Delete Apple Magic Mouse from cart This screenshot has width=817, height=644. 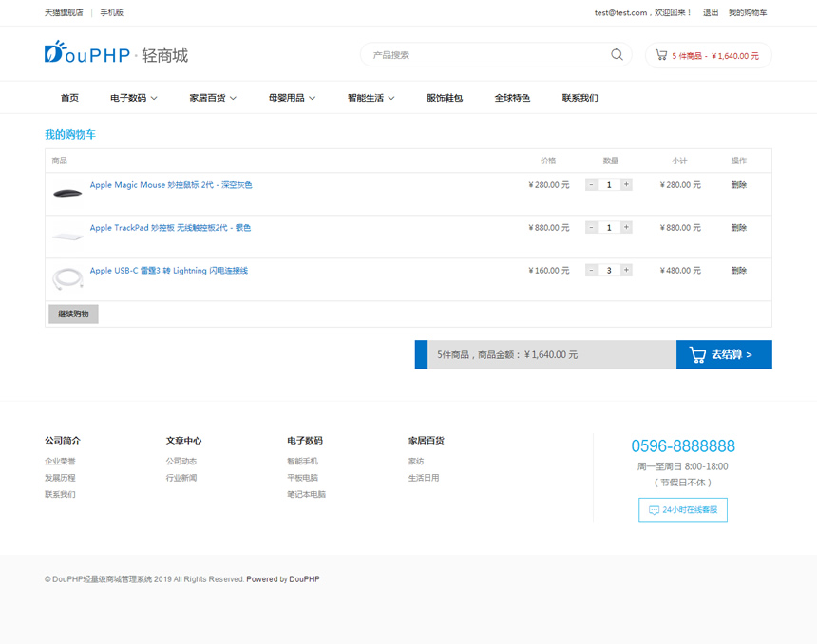[739, 185]
